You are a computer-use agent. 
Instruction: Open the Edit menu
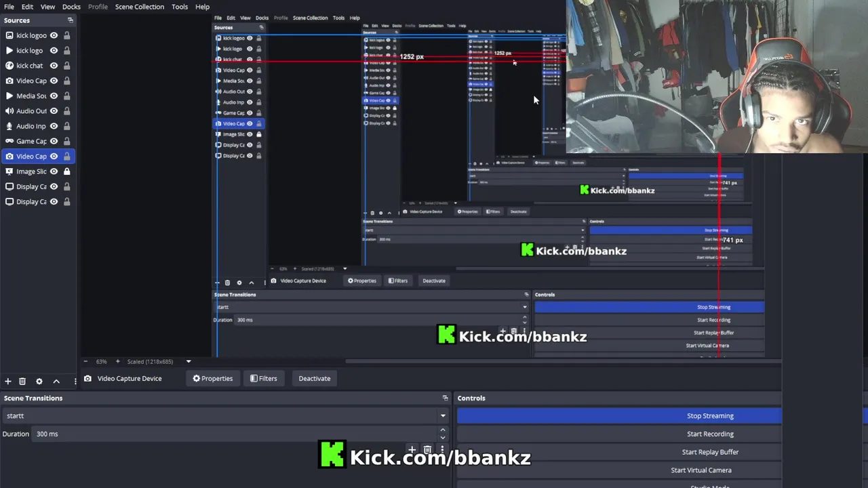point(27,7)
